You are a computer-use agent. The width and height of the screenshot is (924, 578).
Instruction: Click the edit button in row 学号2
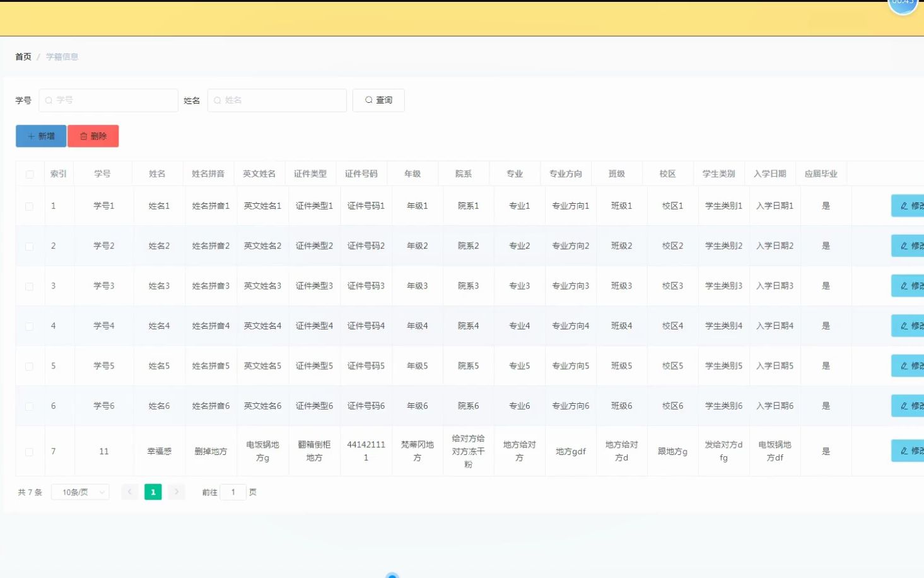pyautogui.click(x=908, y=245)
